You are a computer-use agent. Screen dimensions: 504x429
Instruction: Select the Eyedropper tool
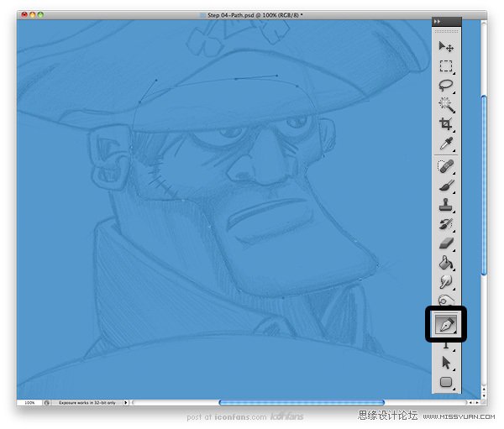point(446,144)
